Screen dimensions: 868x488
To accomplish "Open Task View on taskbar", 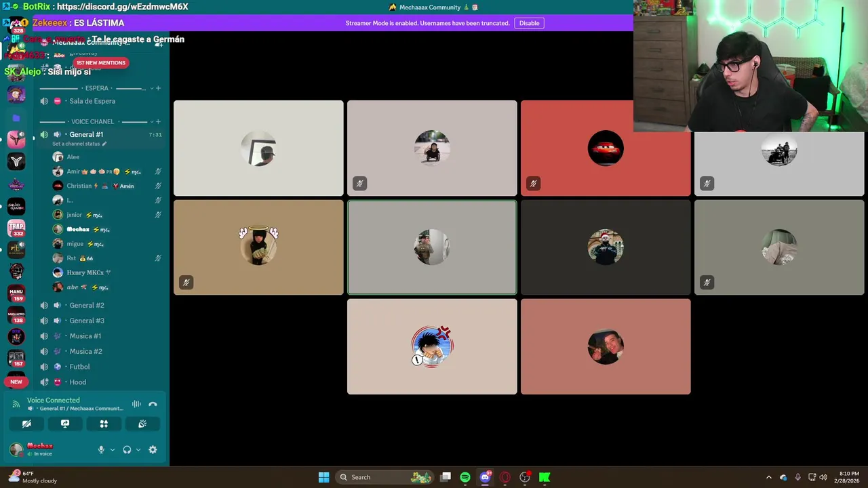I will click(446, 477).
